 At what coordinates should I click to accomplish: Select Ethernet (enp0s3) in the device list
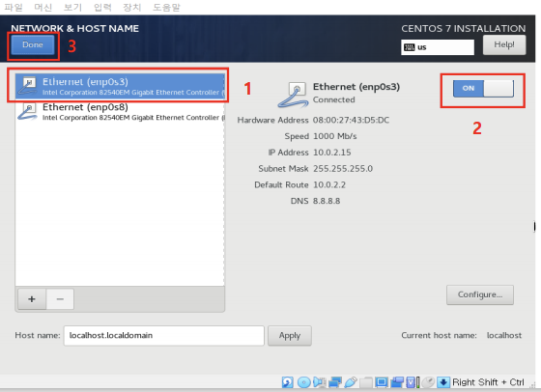pos(120,86)
